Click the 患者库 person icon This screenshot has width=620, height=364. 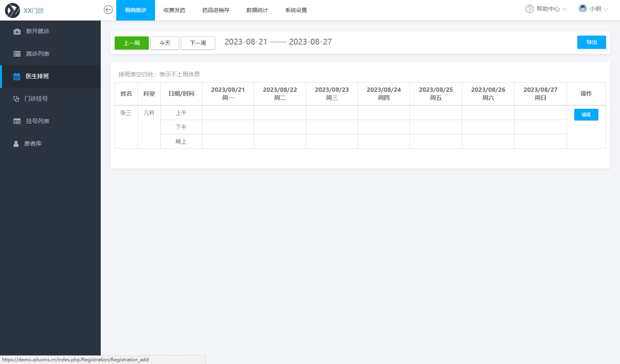(16, 144)
